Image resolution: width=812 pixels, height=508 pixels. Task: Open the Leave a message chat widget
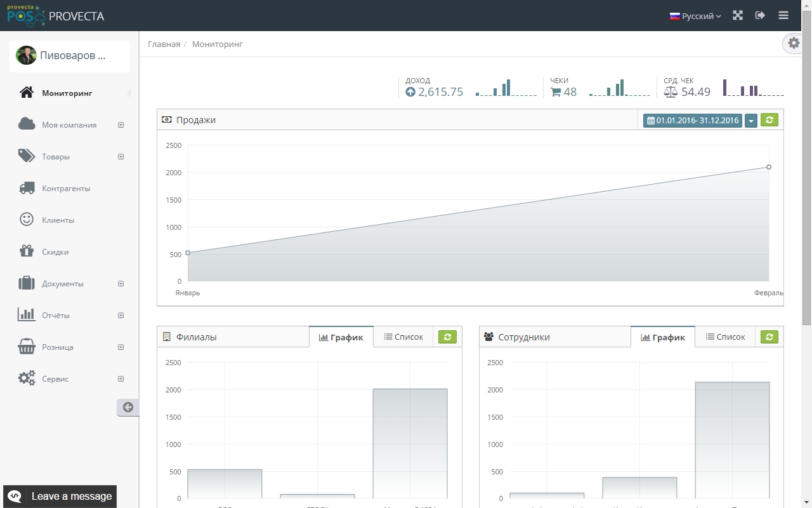click(x=60, y=497)
